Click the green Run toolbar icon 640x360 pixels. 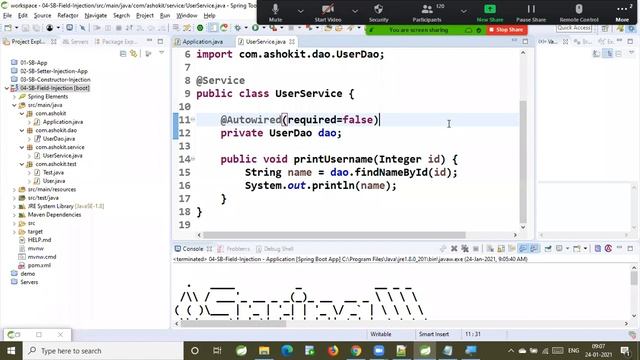[x=255, y=28]
